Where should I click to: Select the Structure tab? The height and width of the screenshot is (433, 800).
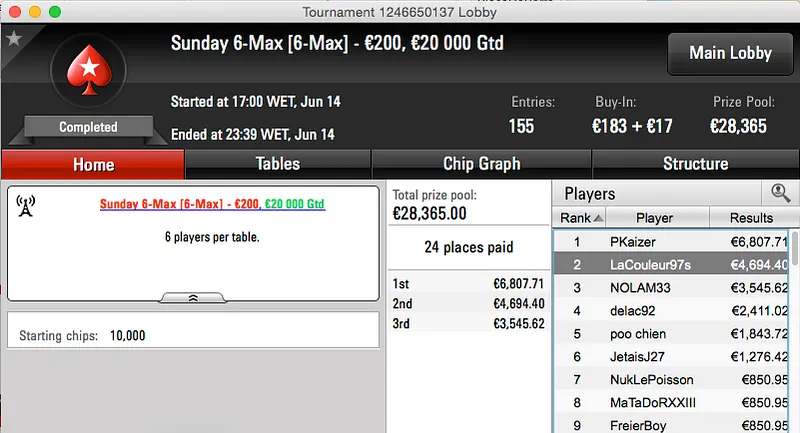(x=695, y=164)
